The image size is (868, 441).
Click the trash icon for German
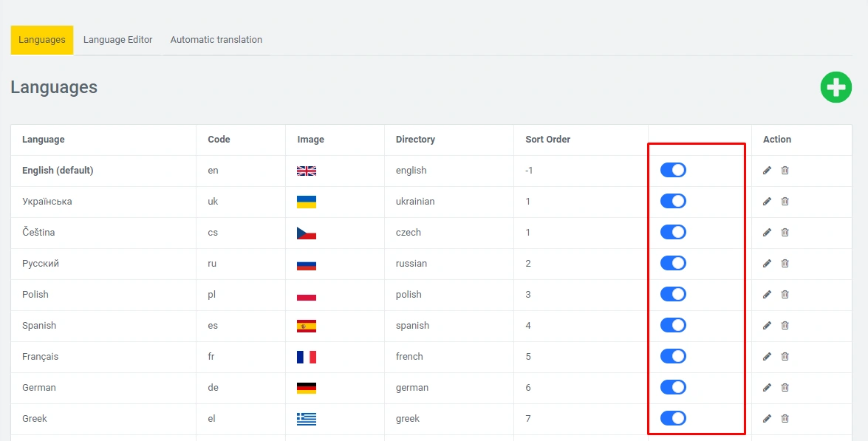point(785,388)
